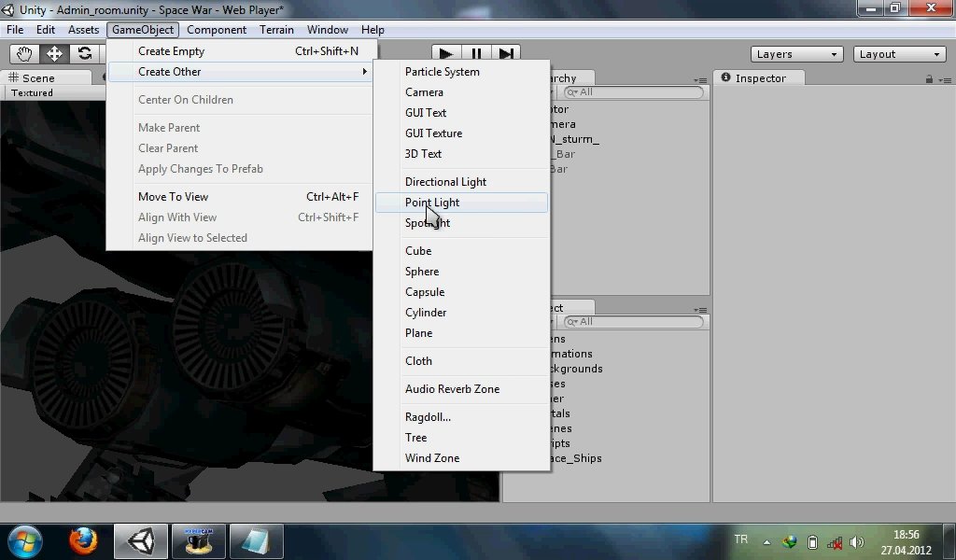Create a Cube primitive

click(461, 251)
